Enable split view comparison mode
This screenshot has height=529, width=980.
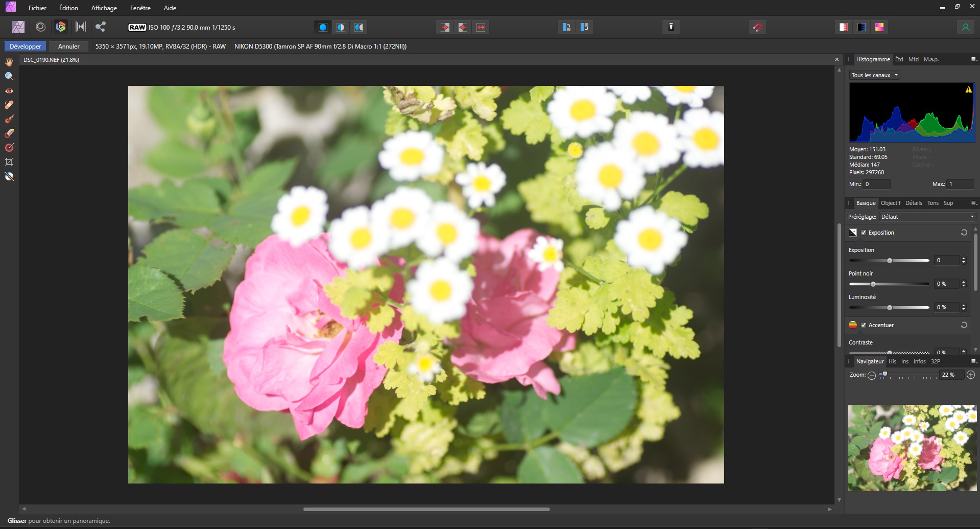pyautogui.click(x=341, y=27)
